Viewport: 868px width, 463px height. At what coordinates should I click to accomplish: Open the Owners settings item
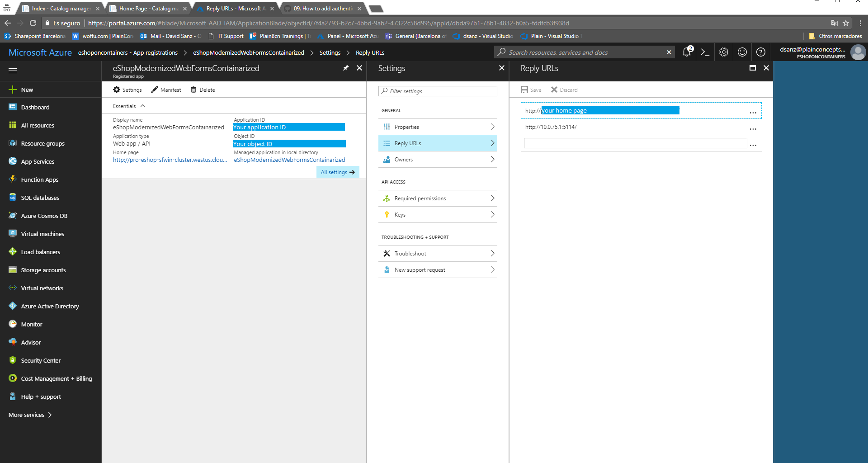point(438,160)
